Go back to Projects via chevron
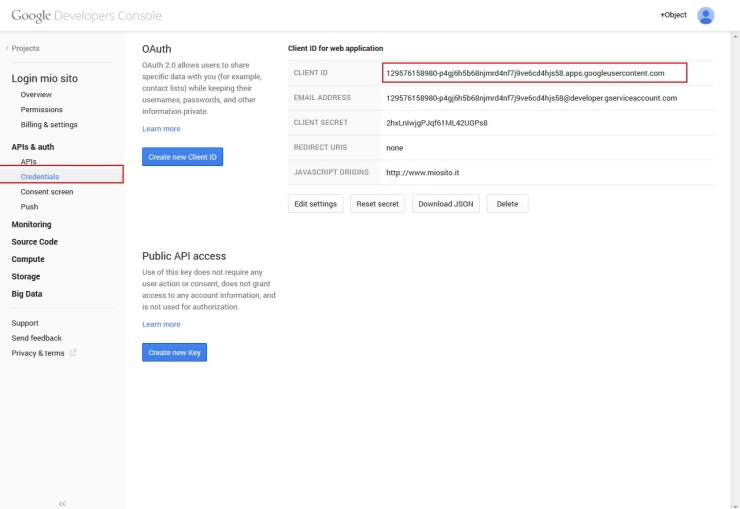The image size is (740, 509). tap(7, 48)
